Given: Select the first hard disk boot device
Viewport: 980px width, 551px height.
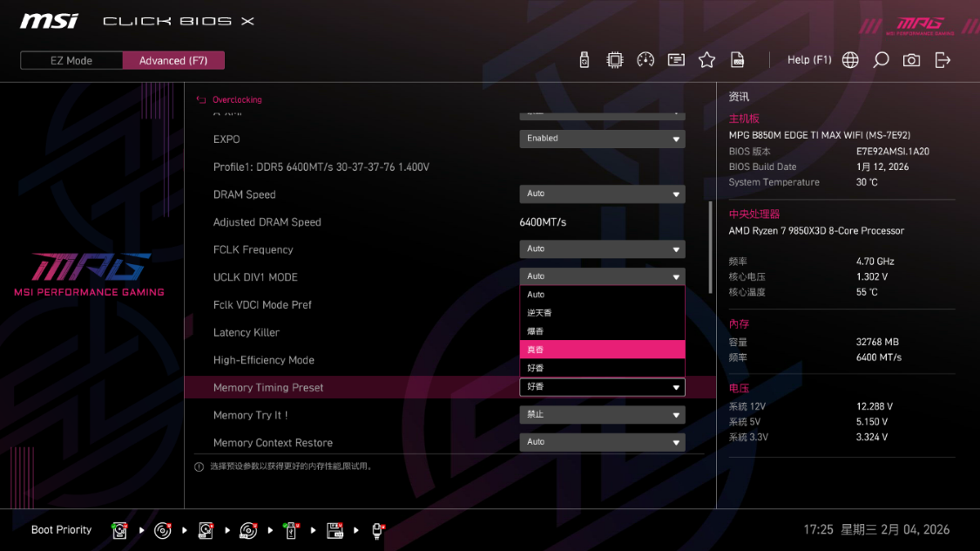Looking at the screenshot, I should (119, 530).
